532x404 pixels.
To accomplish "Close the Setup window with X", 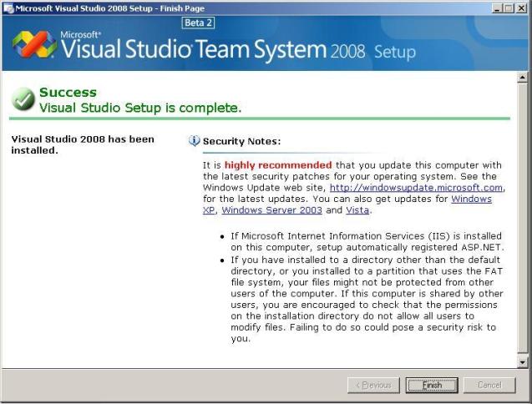I will click(523, 8).
